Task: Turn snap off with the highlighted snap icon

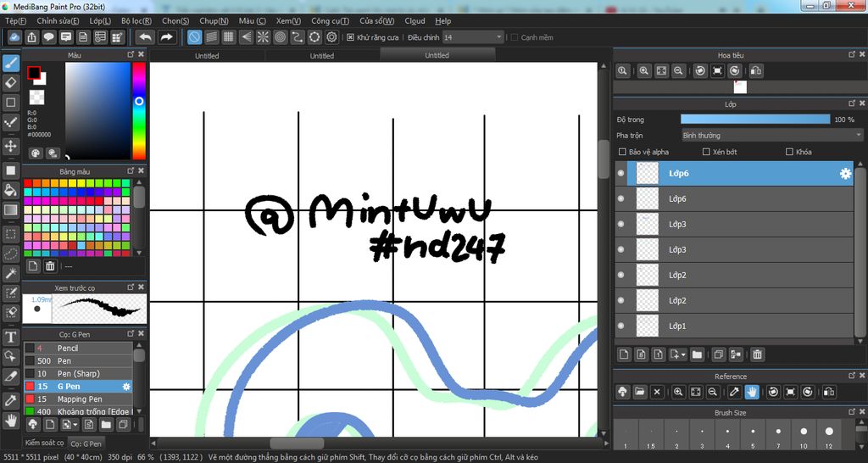Action: click(194, 37)
